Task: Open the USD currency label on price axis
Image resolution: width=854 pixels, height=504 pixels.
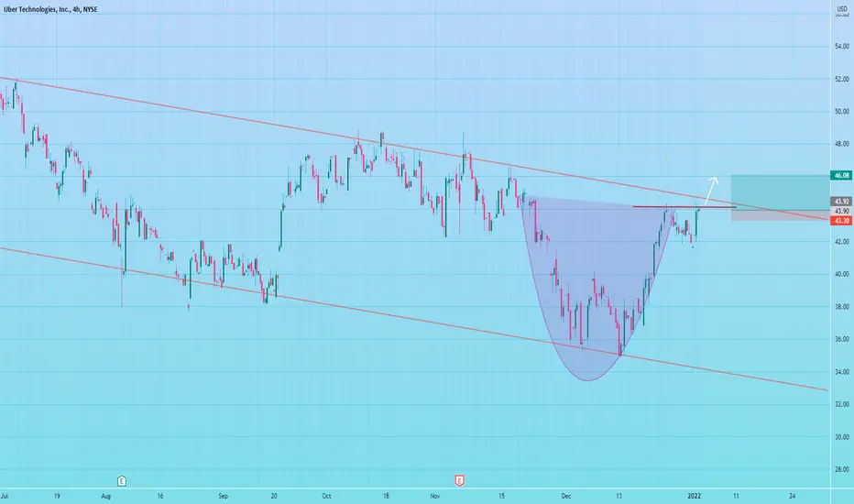Action: (841, 9)
